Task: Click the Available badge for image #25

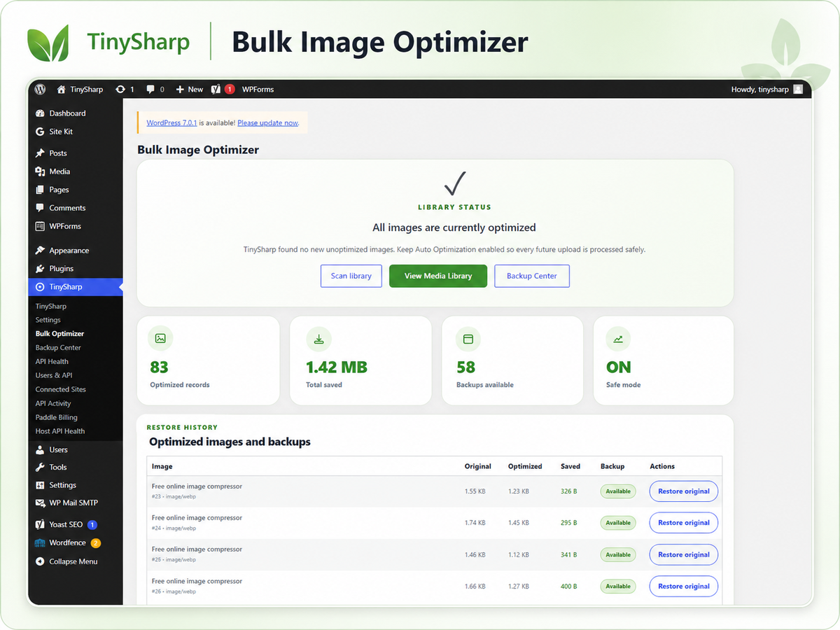Action: tap(618, 554)
